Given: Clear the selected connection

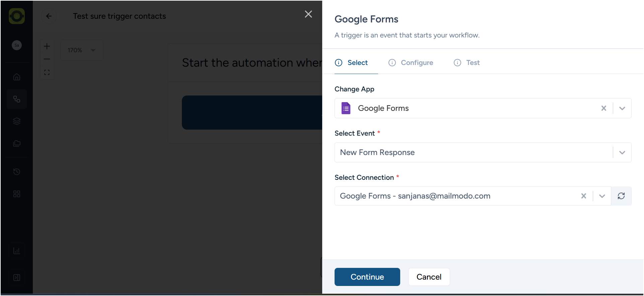Looking at the screenshot, I should [584, 196].
